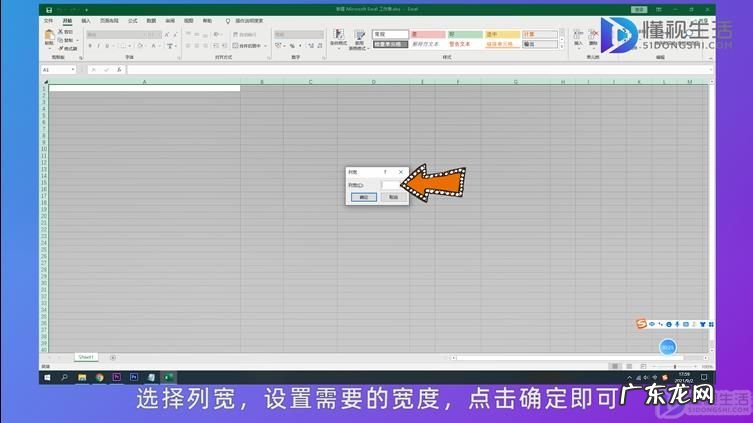Click the Decrease Decimal icon
753x423 pixels.
click(x=320, y=46)
